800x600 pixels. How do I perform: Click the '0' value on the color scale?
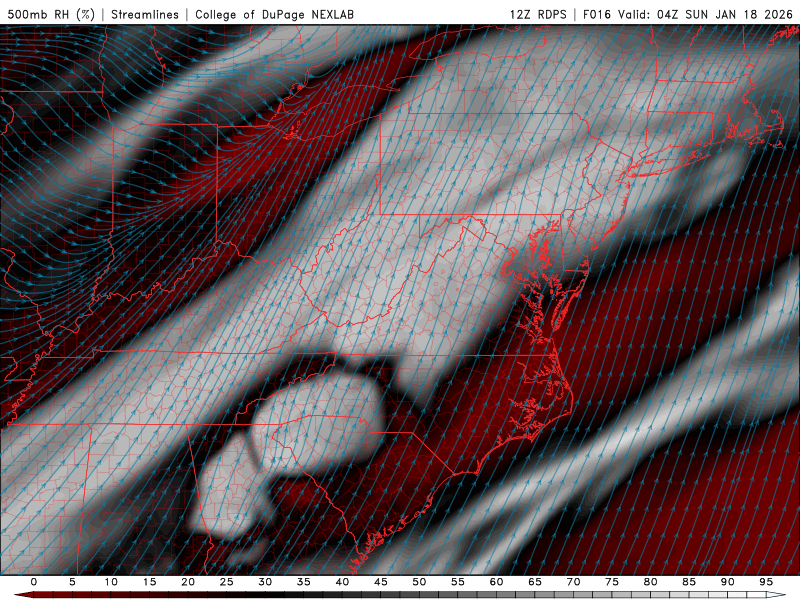tap(34, 582)
